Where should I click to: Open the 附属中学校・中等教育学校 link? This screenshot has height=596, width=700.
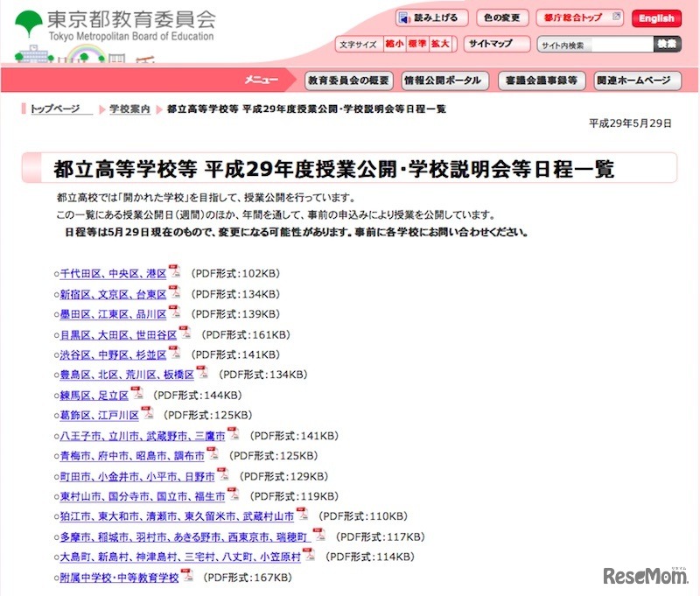point(119,578)
